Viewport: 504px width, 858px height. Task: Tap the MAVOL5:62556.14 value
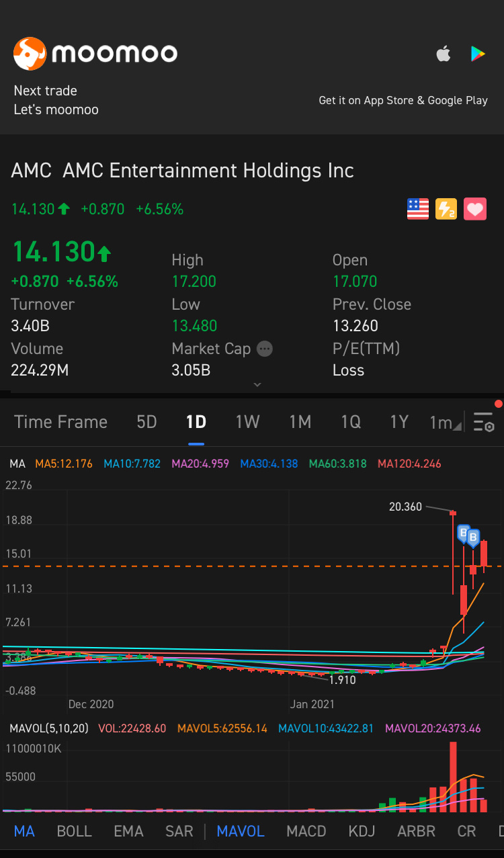(222, 728)
